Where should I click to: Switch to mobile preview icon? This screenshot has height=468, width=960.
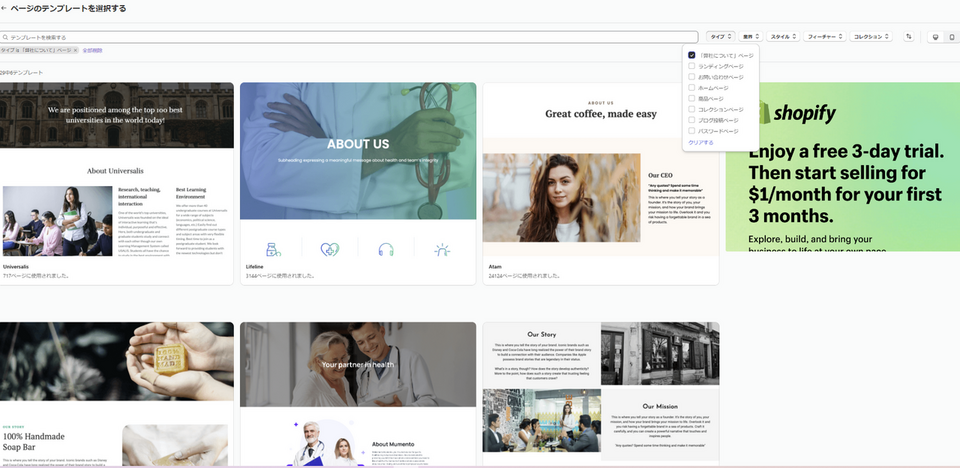pos(951,37)
